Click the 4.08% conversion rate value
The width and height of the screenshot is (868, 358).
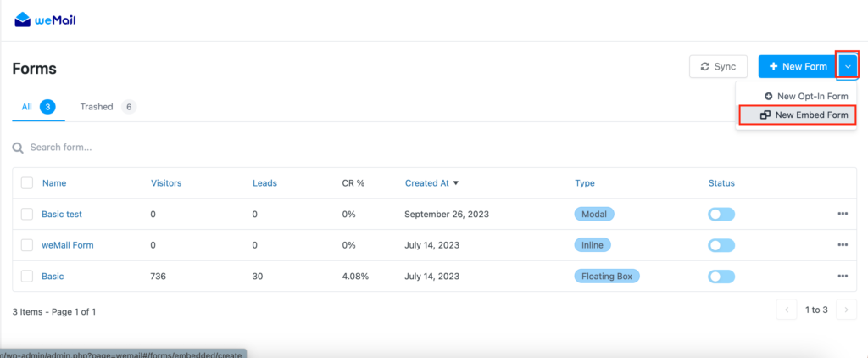click(355, 276)
